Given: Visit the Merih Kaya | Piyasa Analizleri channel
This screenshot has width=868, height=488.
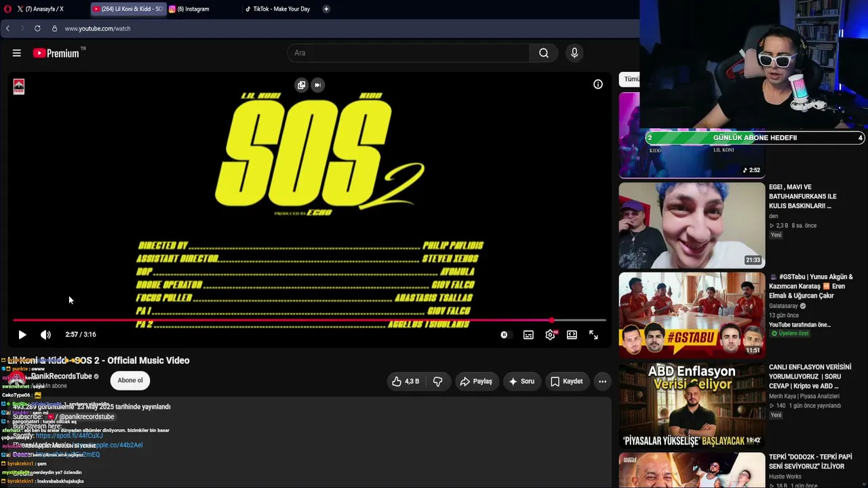Looking at the screenshot, I should point(805,396).
